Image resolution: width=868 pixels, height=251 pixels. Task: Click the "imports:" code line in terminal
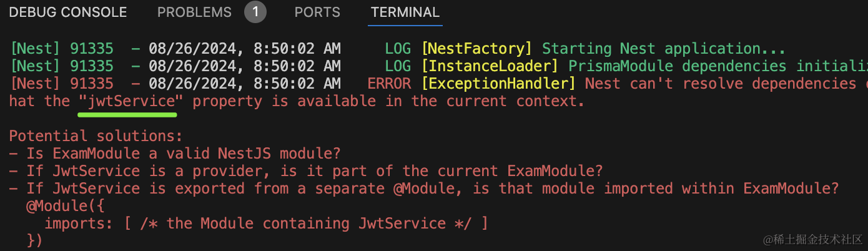(266, 224)
